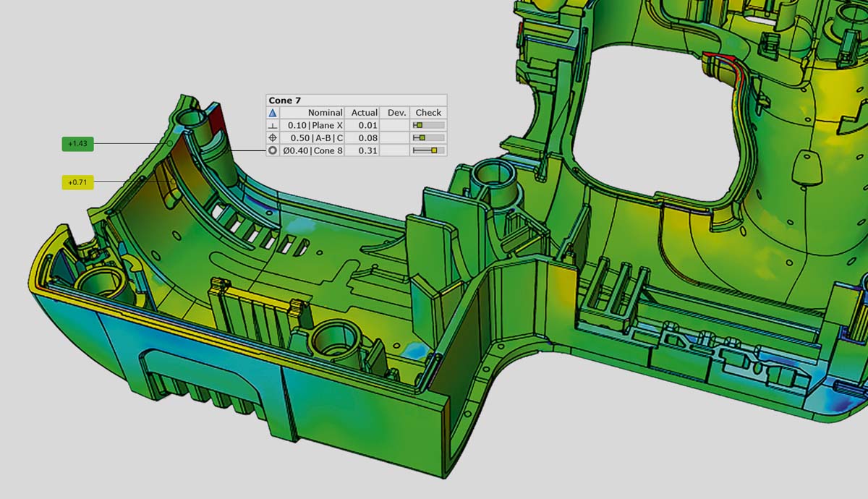The width and height of the screenshot is (868, 499).
Task: Click the Plane X check tolerance bar
Action: point(428,125)
